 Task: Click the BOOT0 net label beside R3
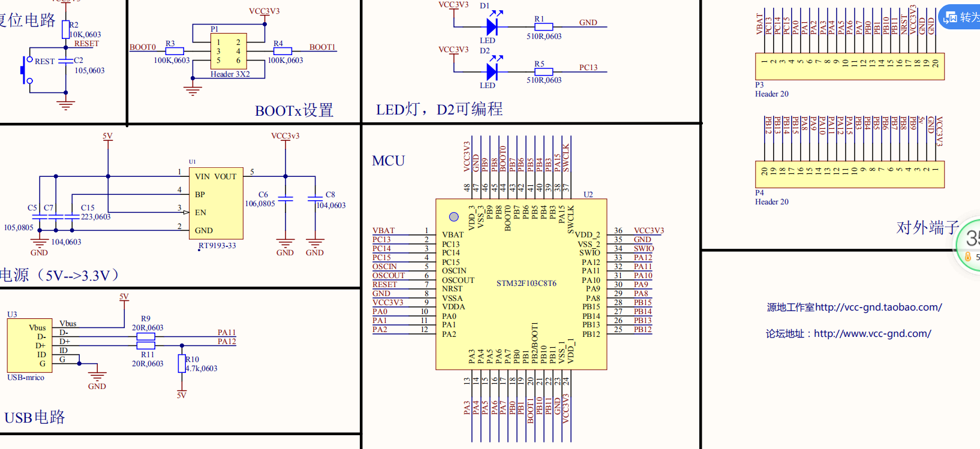click(x=143, y=47)
